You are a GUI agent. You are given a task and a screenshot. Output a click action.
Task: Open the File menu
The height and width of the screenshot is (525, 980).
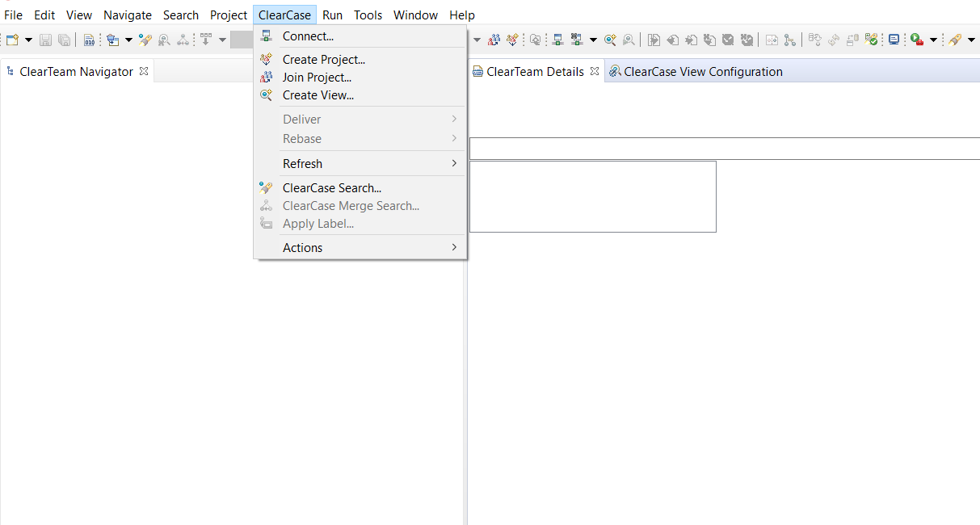point(14,15)
